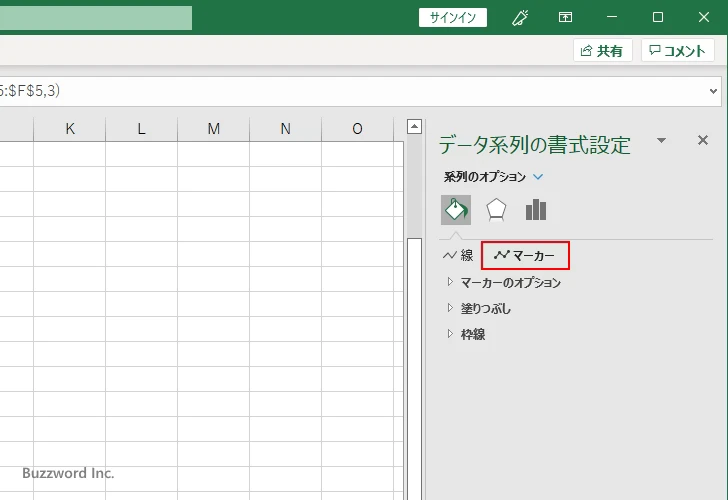Click the サインイン button
Image resolution: width=728 pixels, height=500 pixels.
pos(453,17)
